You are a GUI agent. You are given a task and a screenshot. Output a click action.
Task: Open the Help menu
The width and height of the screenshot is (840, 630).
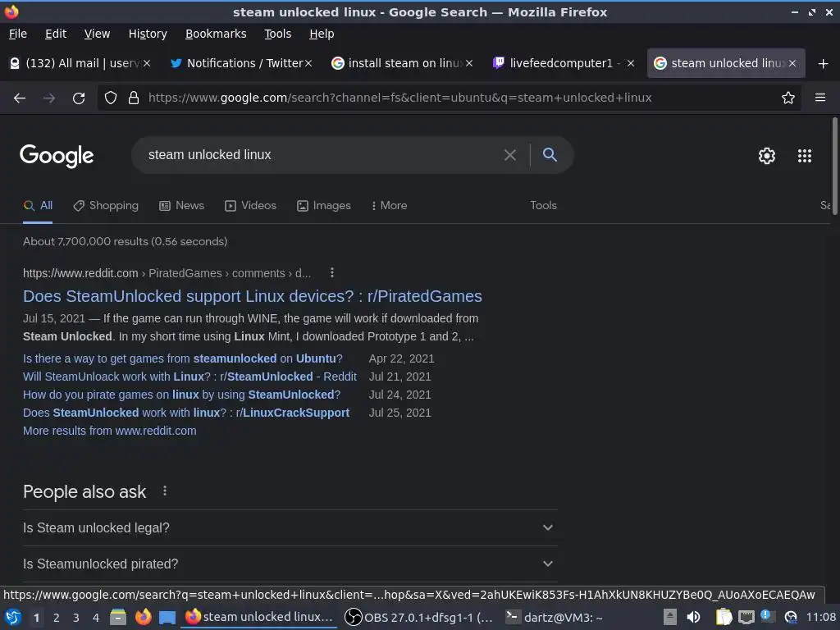pyautogui.click(x=322, y=34)
